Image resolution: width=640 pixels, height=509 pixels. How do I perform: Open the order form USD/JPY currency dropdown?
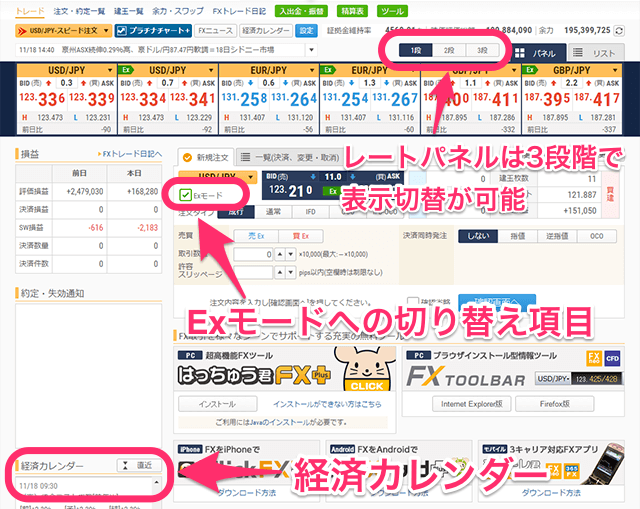coord(251,177)
